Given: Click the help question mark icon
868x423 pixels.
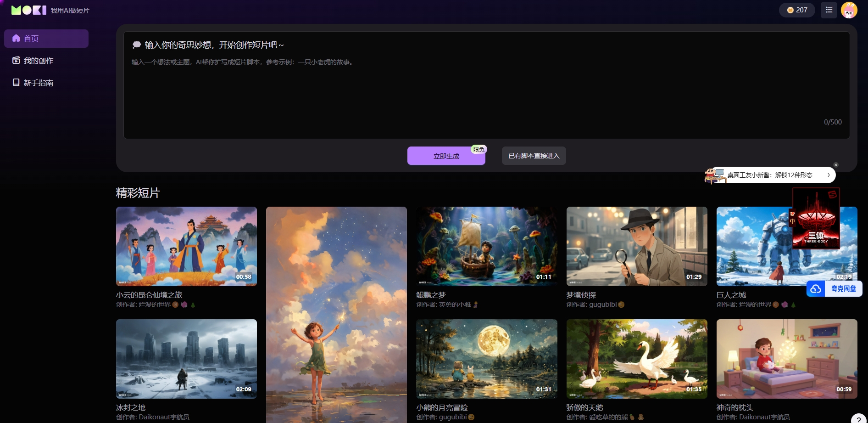Looking at the screenshot, I should tap(858, 419).
